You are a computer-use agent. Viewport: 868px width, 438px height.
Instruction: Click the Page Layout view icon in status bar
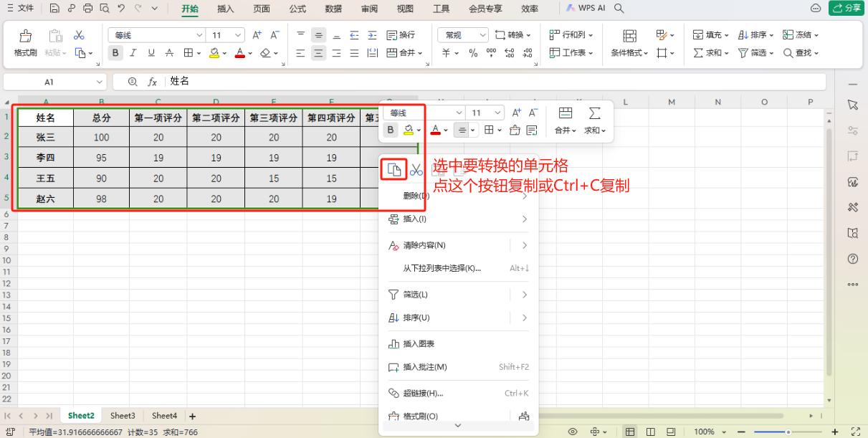click(651, 432)
